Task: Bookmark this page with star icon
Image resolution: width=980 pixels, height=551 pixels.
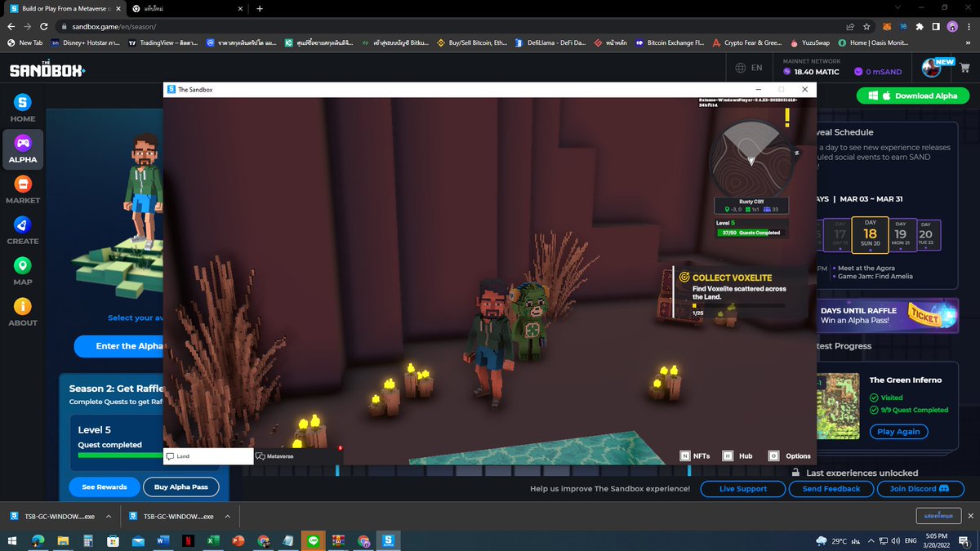Action: (x=866, y=26)
